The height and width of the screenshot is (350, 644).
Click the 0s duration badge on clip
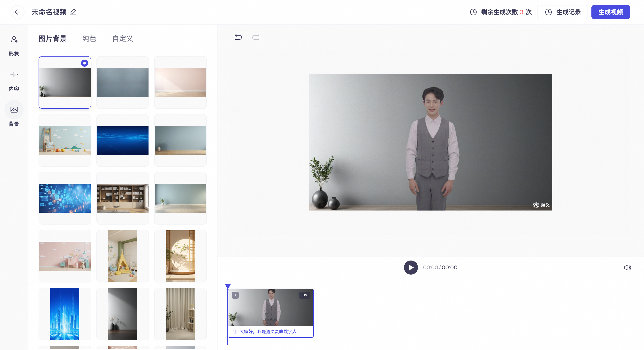(304, 295)
